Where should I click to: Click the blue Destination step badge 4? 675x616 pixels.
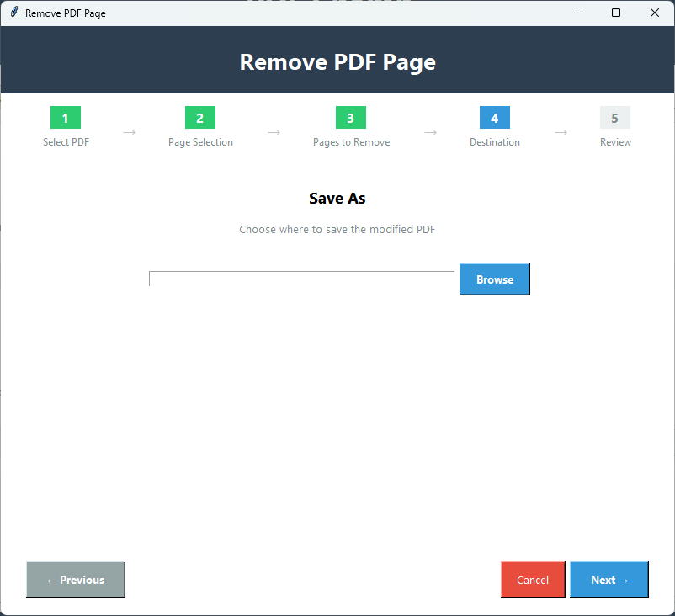click(494, 118)
